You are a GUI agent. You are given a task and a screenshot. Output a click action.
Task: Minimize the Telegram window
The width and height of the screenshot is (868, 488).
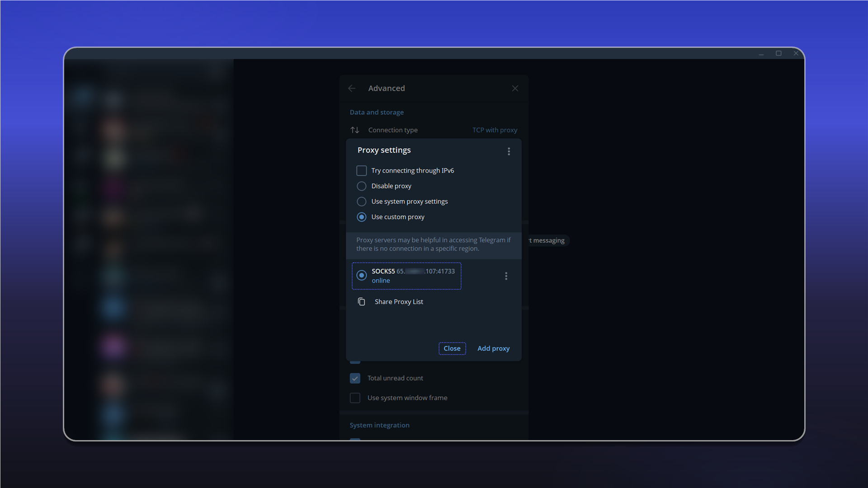coord(761,54)
